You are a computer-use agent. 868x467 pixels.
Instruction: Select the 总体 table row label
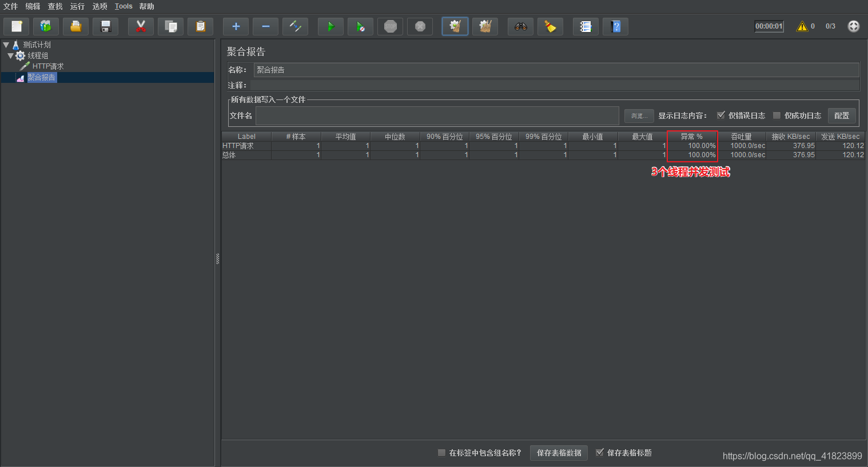(229, 155)
